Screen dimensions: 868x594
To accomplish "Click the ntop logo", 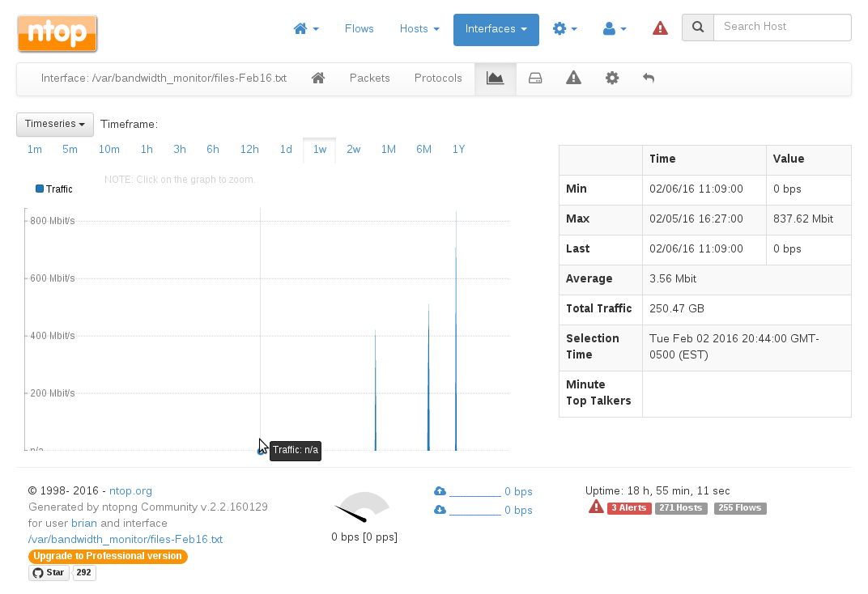I will point(57,33).
